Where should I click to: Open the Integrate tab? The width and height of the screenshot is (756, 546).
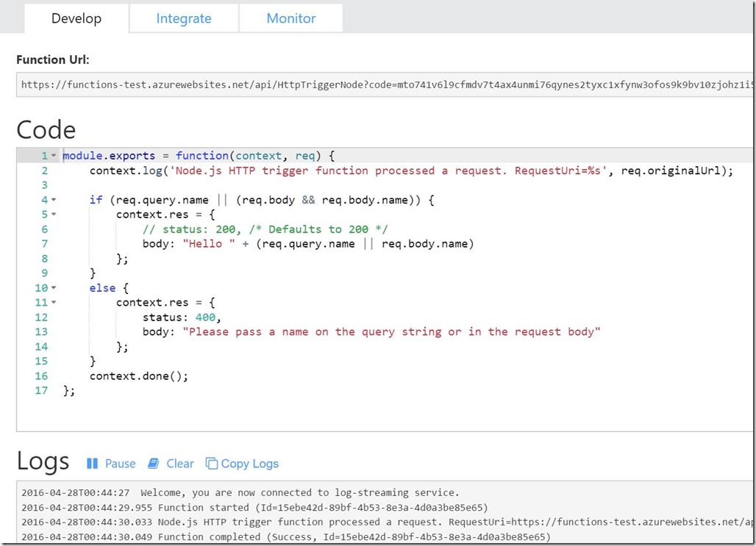183,18
